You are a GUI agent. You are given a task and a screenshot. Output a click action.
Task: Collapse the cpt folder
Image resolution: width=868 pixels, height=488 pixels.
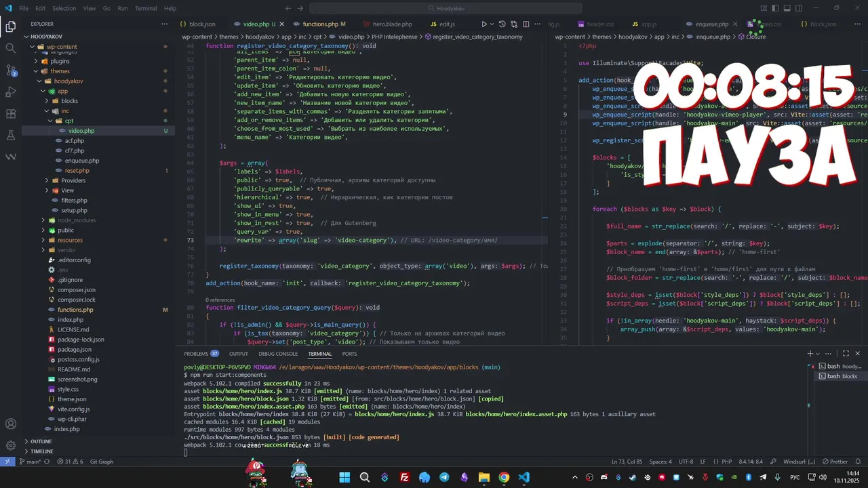pyautogui.click(x=98, y=121)
